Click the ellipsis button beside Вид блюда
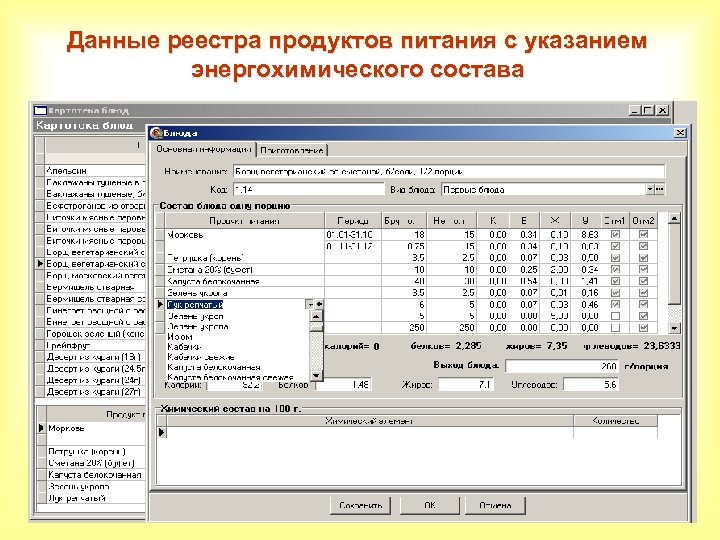720x540 pixels. point(659,189)
